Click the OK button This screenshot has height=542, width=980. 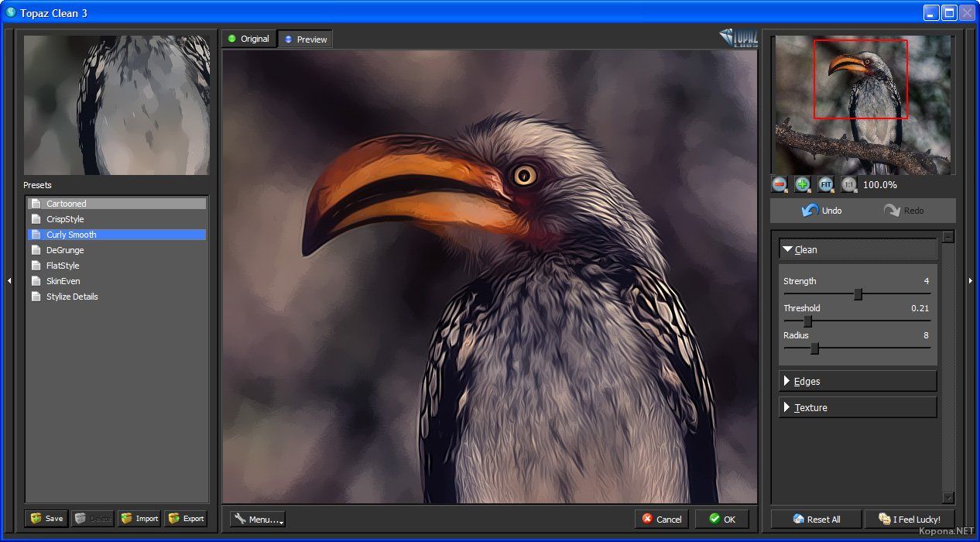coord(722,519)
